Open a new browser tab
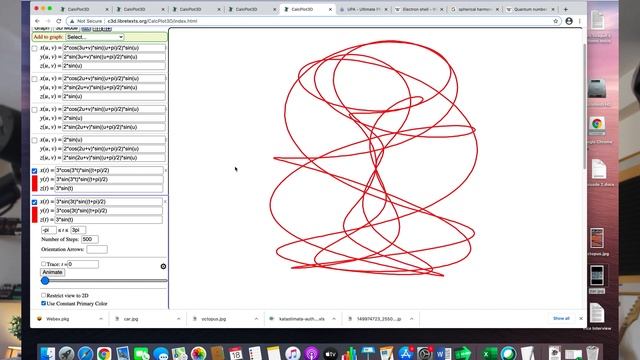Viewport: 640px width, 360px height. coord(566,9)
